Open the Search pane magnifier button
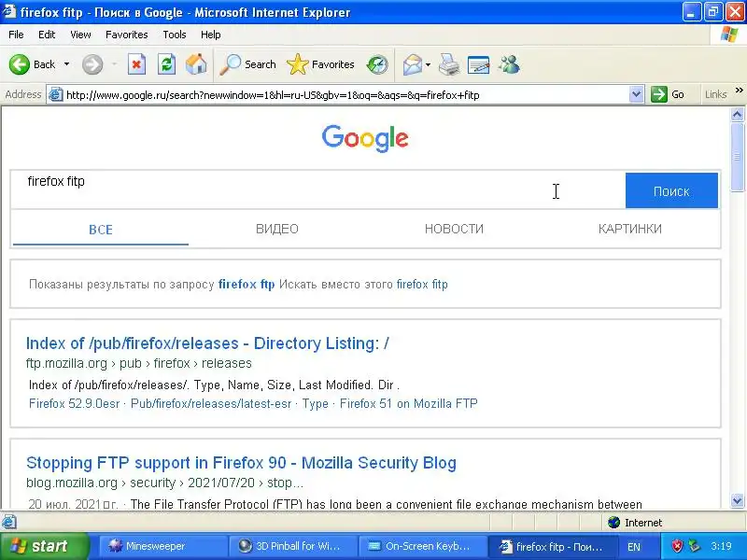 pyautogui.click(x=247, y=64)
